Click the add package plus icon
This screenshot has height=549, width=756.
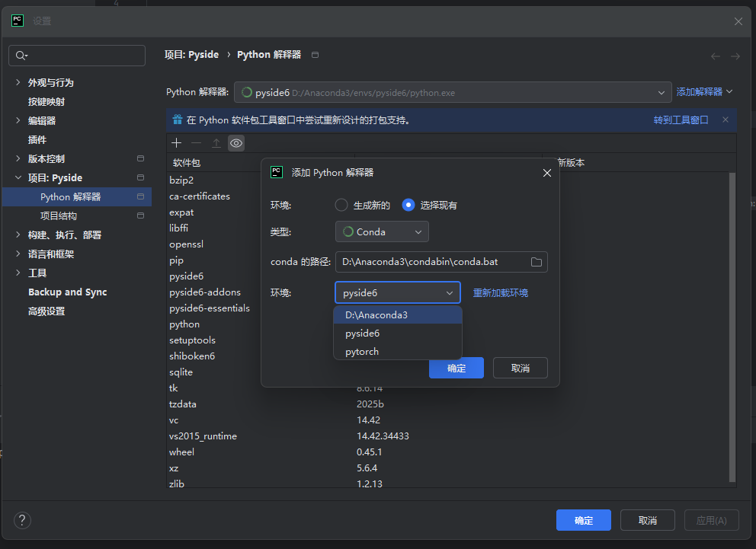(x=177, y=143)
